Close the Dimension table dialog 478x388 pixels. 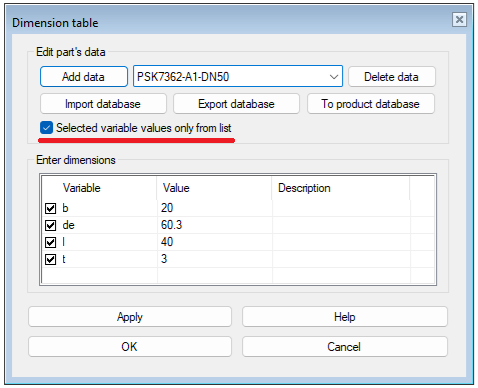(x=459, y=20)
